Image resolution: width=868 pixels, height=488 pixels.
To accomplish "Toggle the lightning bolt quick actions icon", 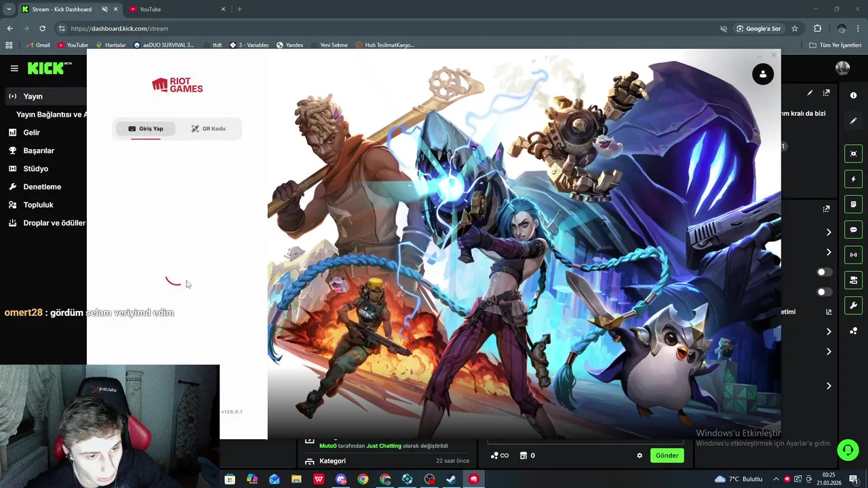I will pyautogui.click(x=854, y=179).
